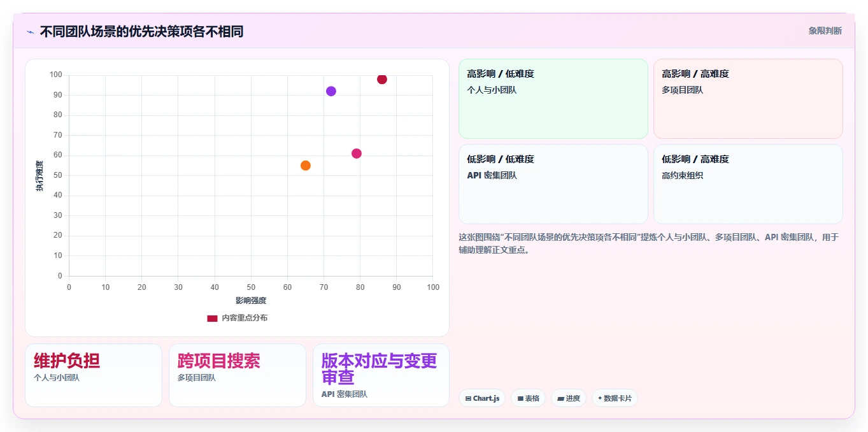Click the 影响强度 x-axis title

(251, 301)
